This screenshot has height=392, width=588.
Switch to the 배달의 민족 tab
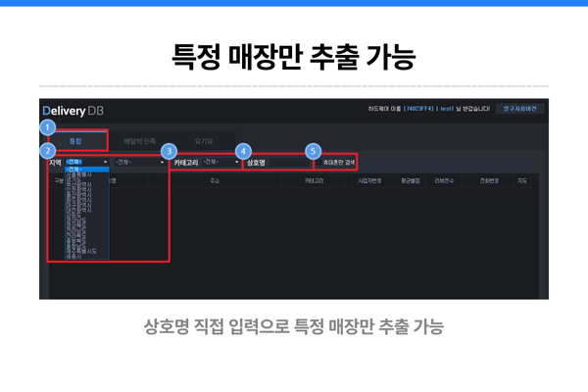click(139, 141)
